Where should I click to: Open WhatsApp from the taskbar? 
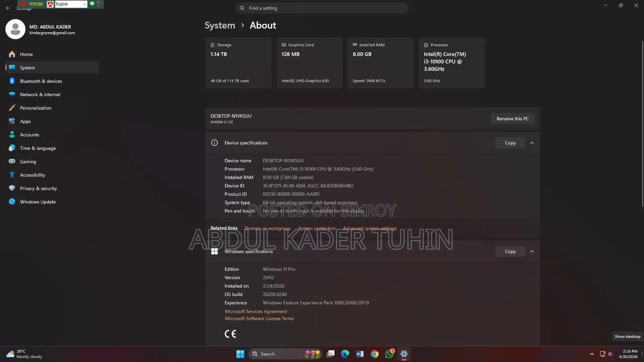(390, 354)
